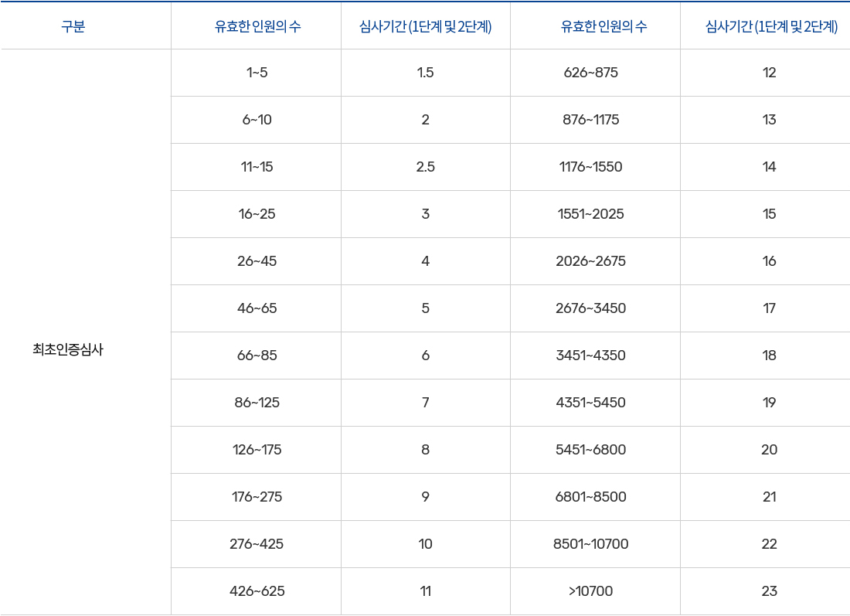This screenshot has width=850, height=616.
Task: Click the first 심사기간 column header
Action: 426,26
